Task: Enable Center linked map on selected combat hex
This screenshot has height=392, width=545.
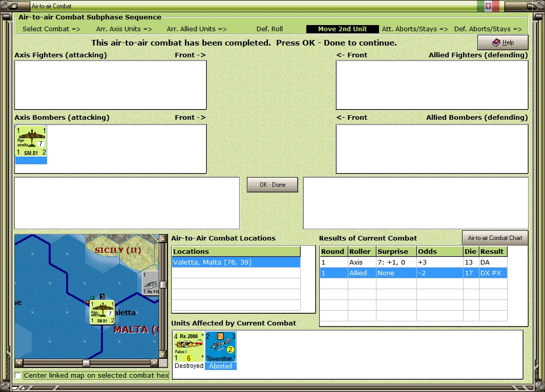Action: tap(18, 375)
